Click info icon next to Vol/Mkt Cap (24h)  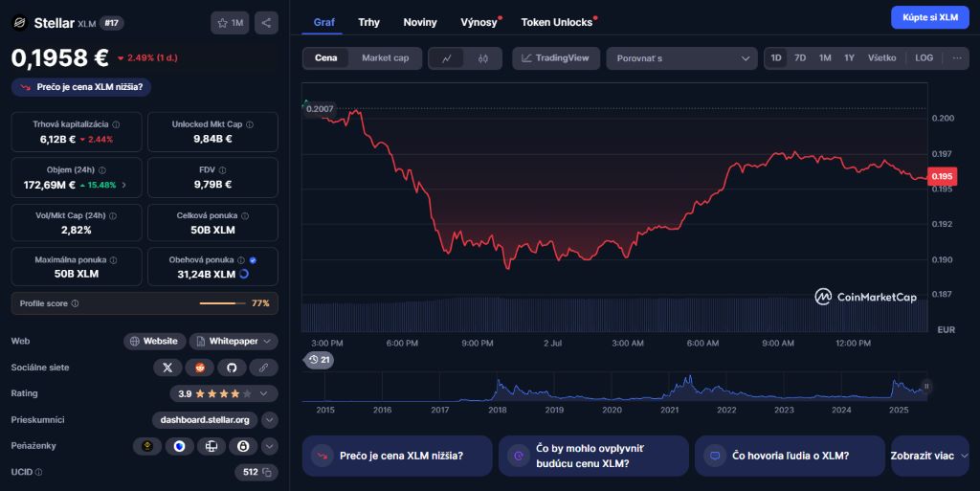(113, 215)
